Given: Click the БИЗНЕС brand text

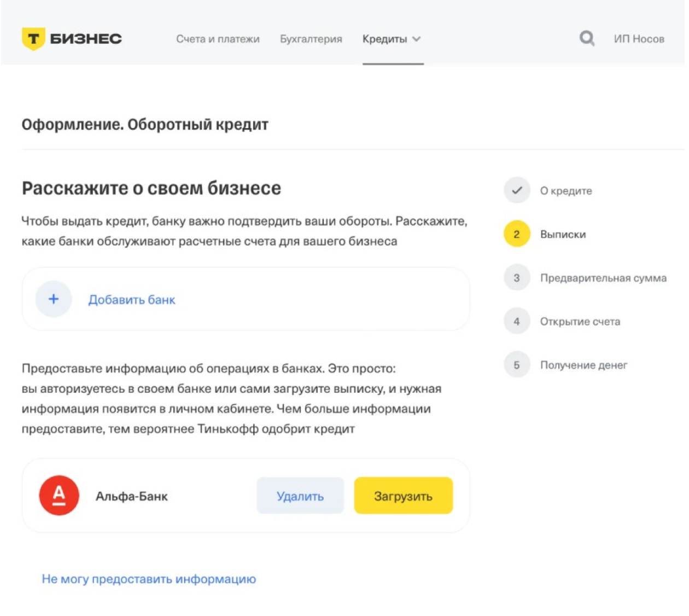Looking at the screenshot, I should pos(86,39).
